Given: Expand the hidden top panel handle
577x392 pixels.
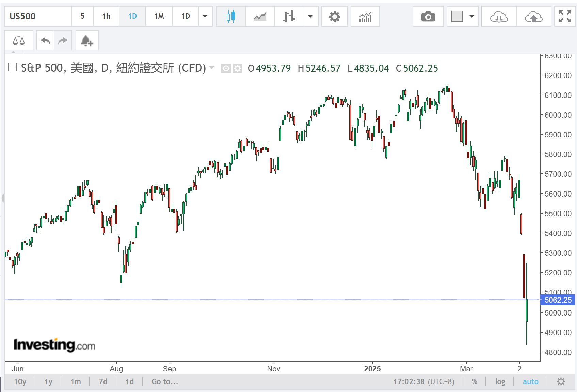Looking at the screenshot, I should [13, 52].
